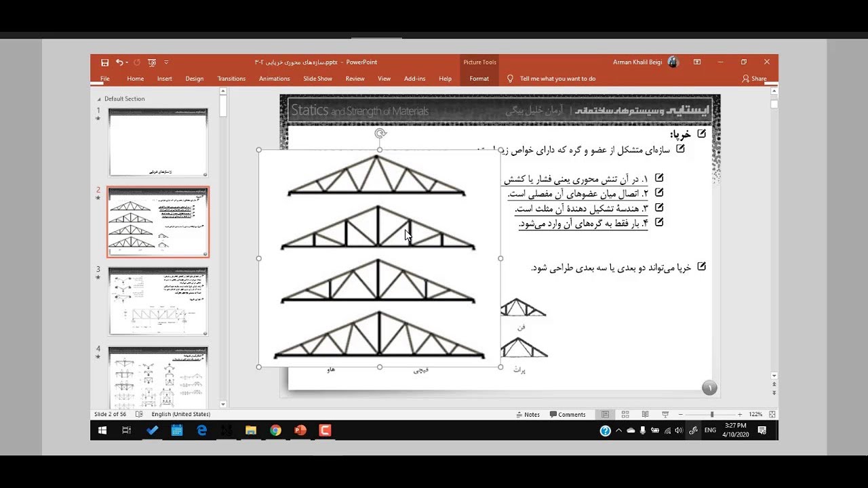Open Customize Quick Access Toolbar dropdown
868x488 pixels.
pyautogui.click(x=166, y=62)
